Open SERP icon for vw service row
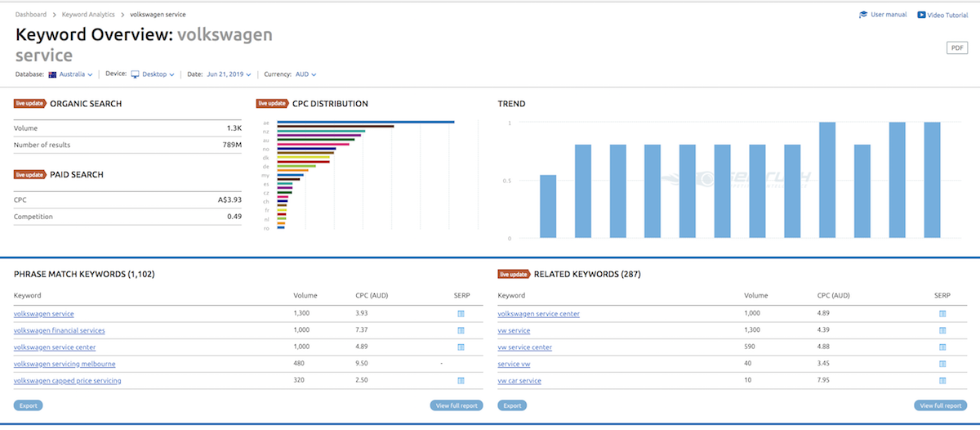 pos(942,330)
